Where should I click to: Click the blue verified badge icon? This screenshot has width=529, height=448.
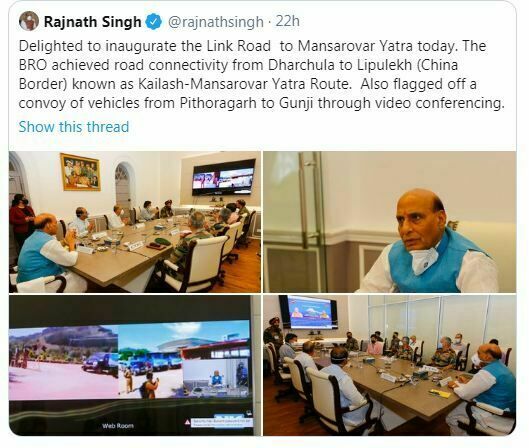coord(154,22)
